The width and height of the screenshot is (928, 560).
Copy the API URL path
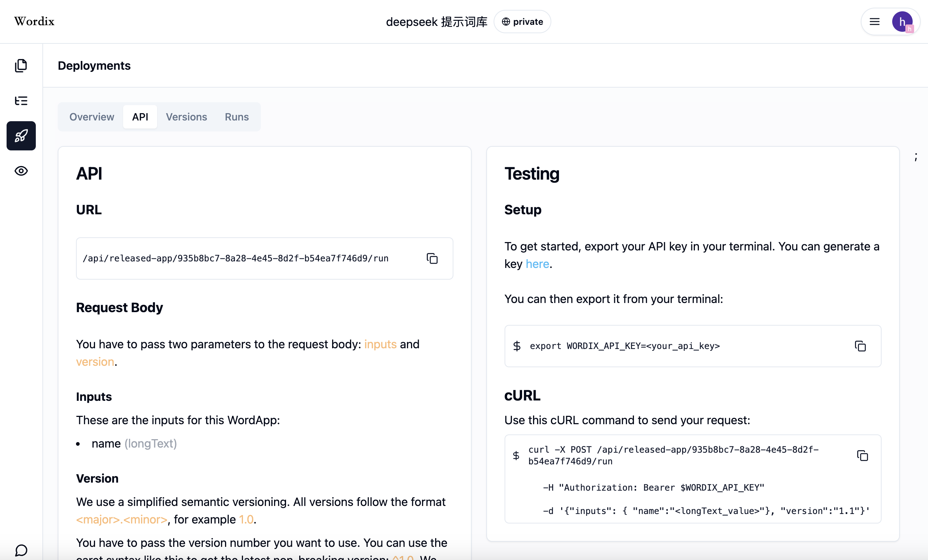coord(432,258)
